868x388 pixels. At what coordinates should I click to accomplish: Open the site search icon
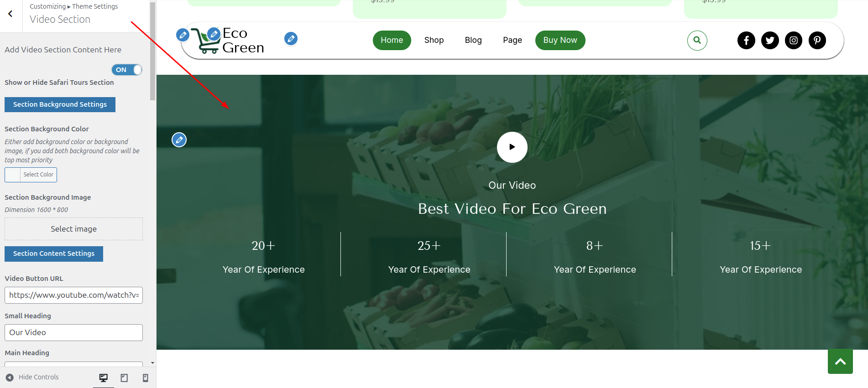click(x=697, y=40)
